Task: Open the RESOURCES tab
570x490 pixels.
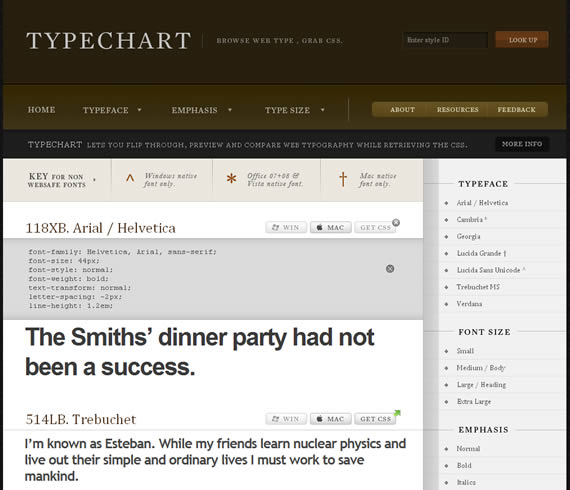Action: 458,109
